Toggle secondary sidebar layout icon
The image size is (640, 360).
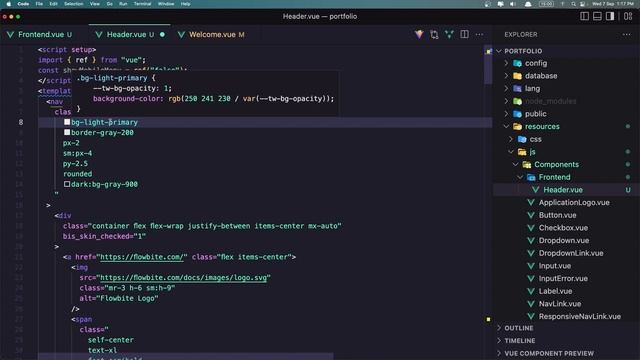coord(610,16)
